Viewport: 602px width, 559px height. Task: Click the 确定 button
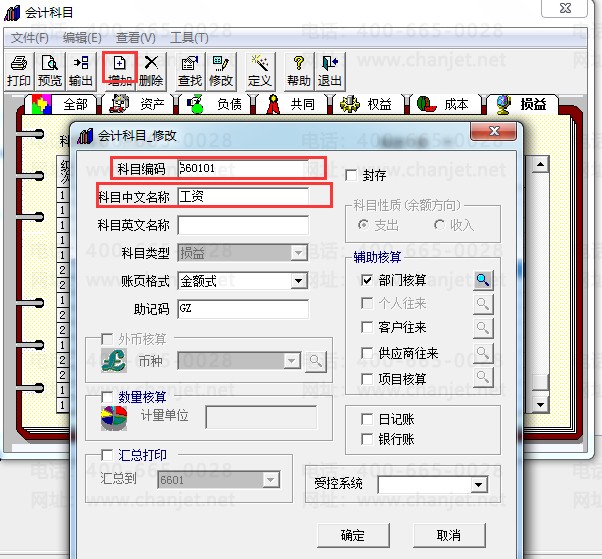click(353, 535)
